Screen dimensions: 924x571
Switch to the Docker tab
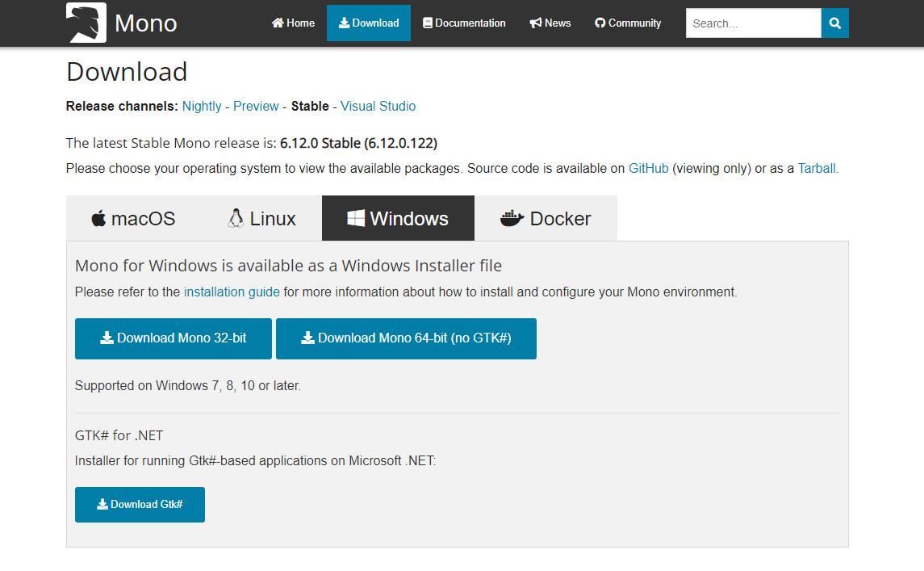coord(546,218)
